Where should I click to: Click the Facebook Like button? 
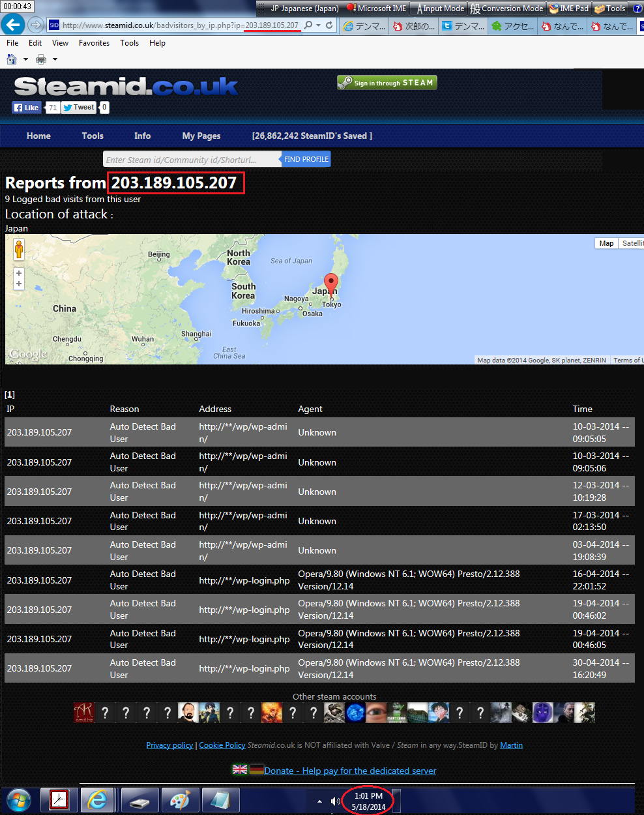tap(27, 108)
